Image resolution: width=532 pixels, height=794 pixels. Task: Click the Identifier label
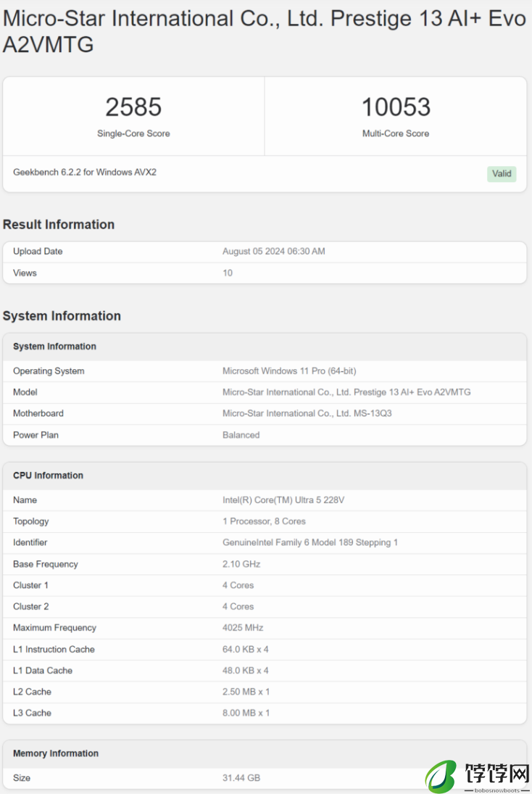[30, 543]
